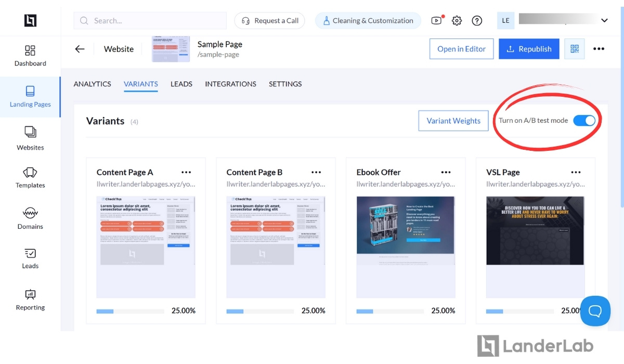Click the QR code icon button
Screen dimensions: 624x364
(x=575, y=49)
